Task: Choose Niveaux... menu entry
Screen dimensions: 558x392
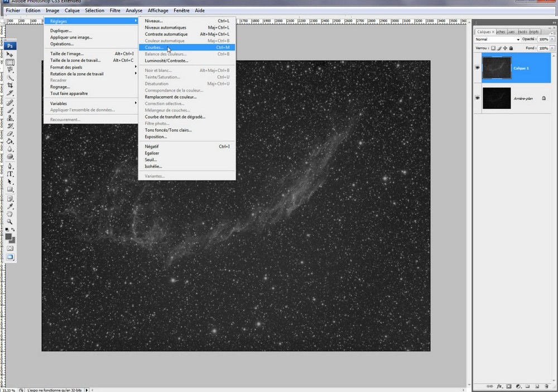Action: click(x=187, y=21)
